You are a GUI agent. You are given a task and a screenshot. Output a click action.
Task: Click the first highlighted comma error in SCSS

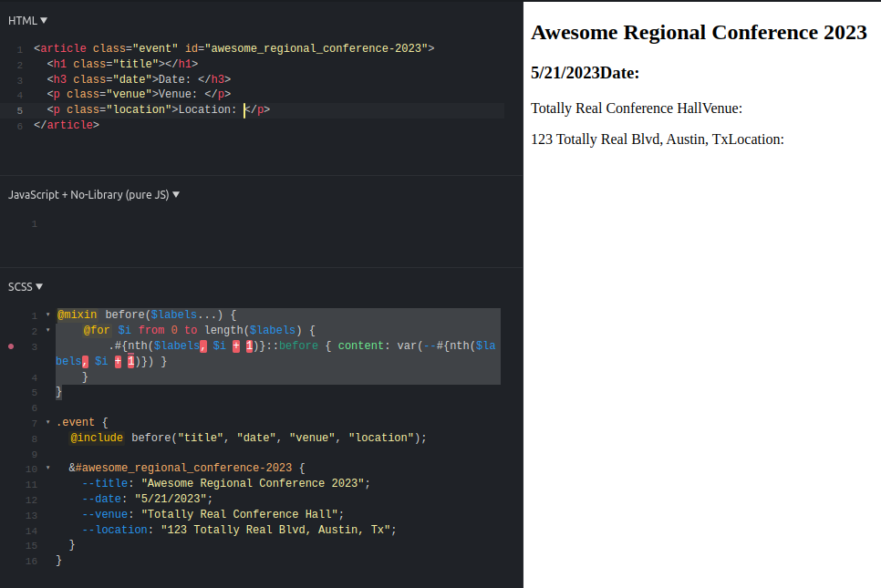point(204,346)
